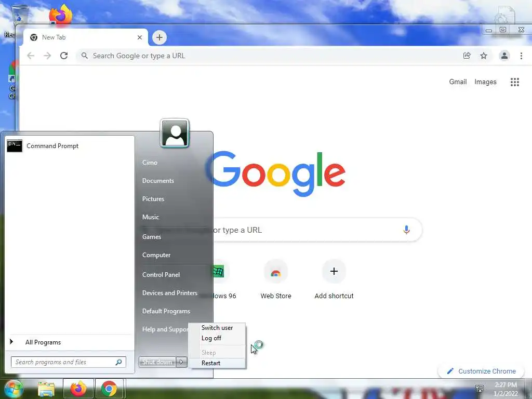Image resolution: width=532 pixels, height=399 pixels.
Task: Click the Shut down button
Action: (x=157, y=362)
